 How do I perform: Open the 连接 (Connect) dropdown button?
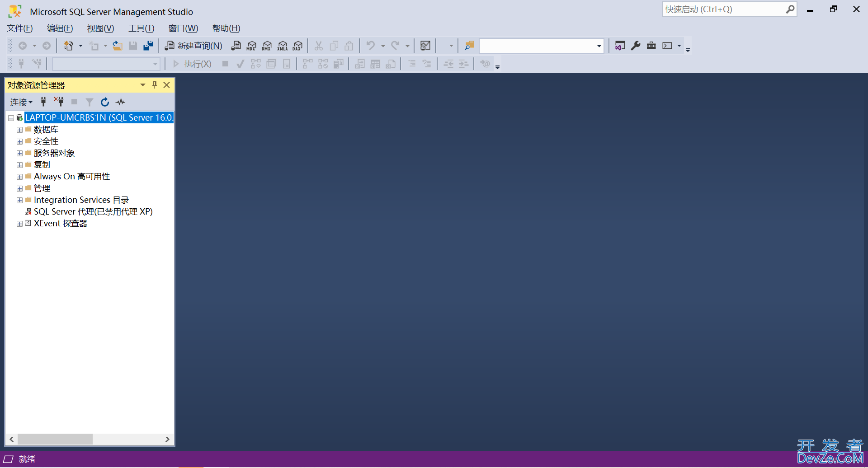(x=21, y=102)
